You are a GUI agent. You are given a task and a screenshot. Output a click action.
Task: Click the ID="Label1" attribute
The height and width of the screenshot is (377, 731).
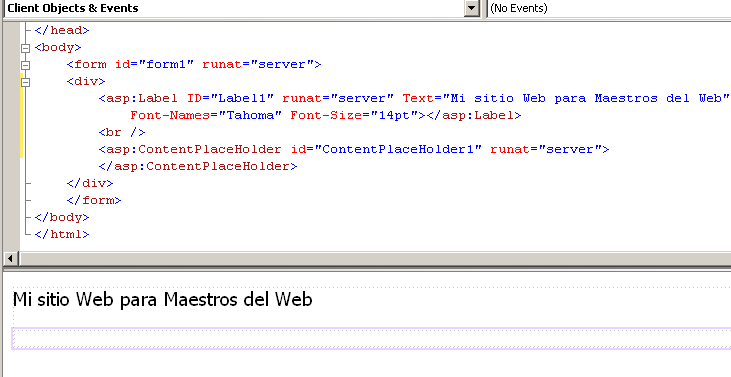tap(230, 98)
